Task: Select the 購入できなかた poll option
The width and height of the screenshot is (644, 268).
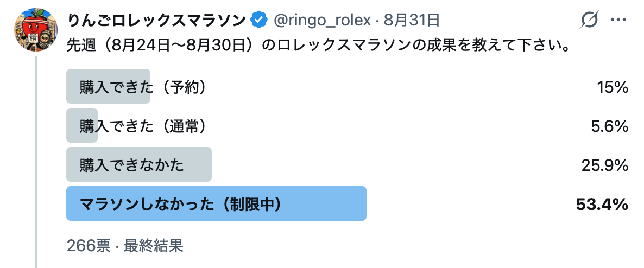Action: (x=348, y=164)
